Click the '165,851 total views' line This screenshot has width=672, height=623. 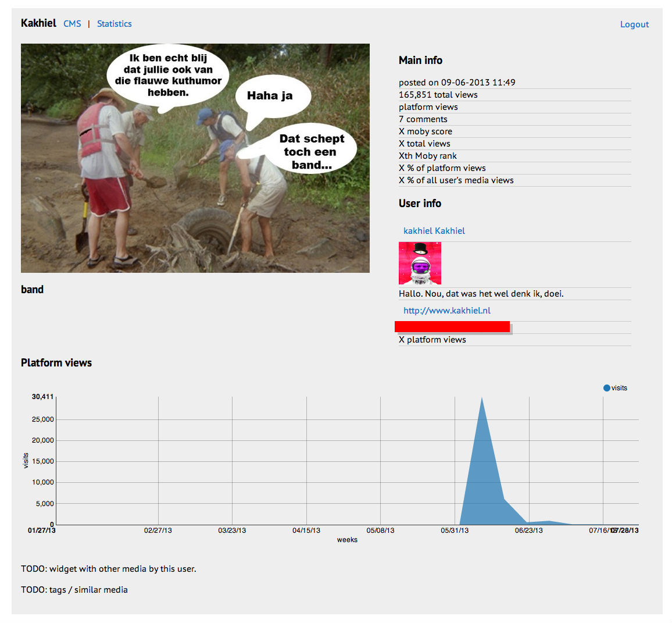438,95
